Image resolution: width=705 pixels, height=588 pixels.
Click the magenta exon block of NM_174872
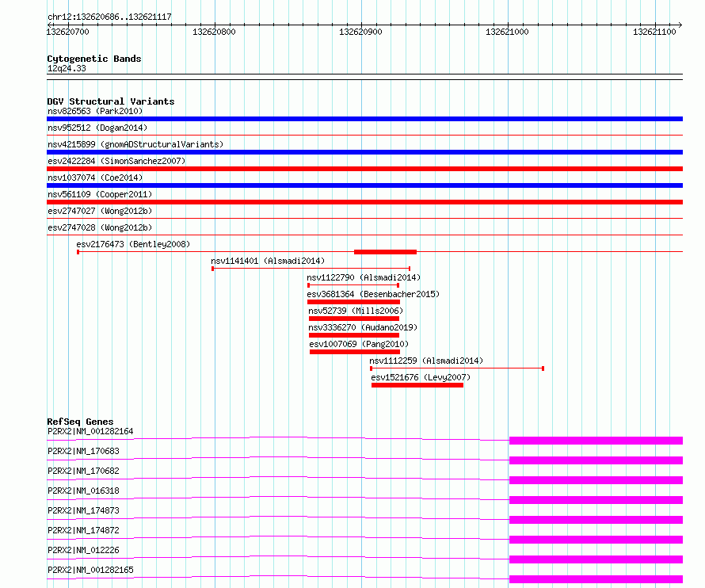click(596, 540)
